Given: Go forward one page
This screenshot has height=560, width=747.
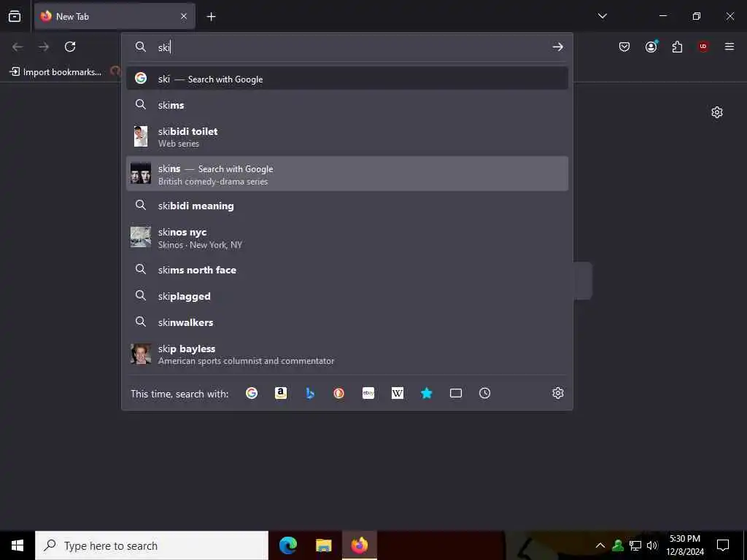Looking at the screenshot, I should 44,47.
